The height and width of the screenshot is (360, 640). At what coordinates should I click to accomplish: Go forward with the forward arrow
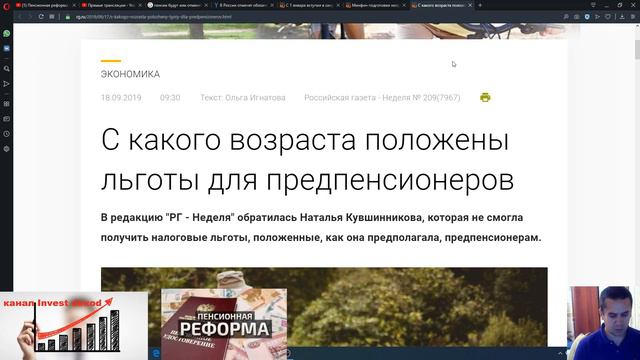pyautogui.click(x=30, y=17)
